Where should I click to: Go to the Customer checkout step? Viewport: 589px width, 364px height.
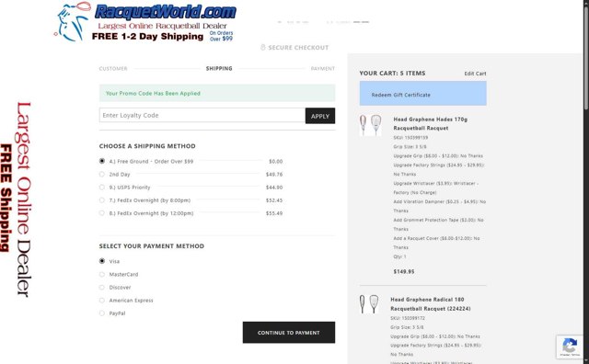113,69
